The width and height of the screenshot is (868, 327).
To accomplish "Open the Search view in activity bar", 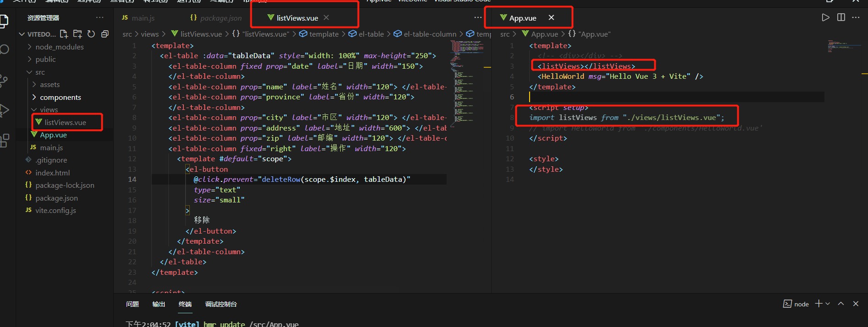I will click(4, 49).
